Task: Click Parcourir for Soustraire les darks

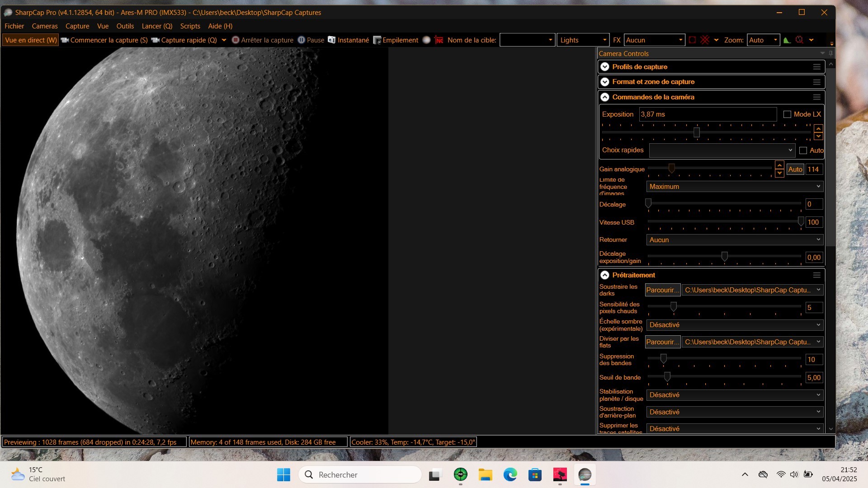Action: pyautogui.click(x=662, y=290)
